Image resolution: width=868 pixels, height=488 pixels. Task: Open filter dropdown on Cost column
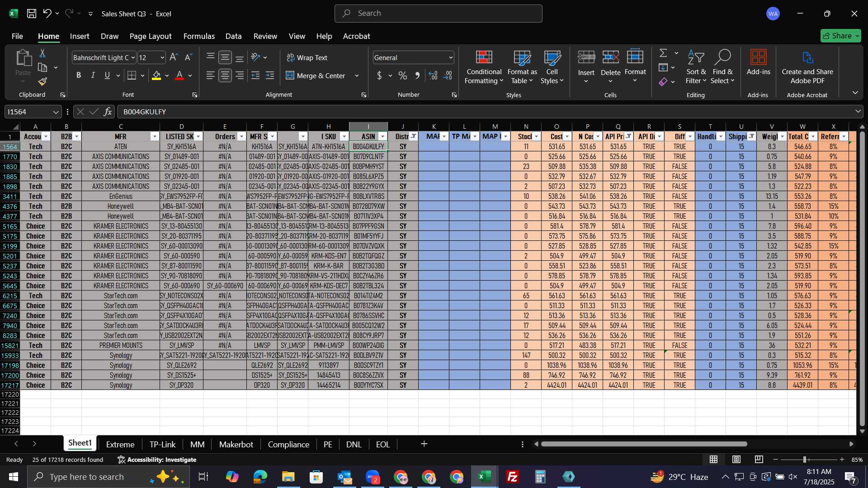[567, 136]
